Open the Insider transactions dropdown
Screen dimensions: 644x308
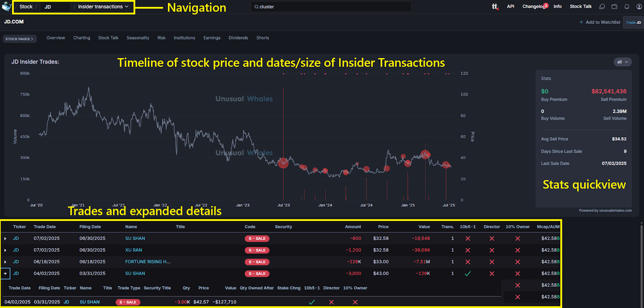103,7
